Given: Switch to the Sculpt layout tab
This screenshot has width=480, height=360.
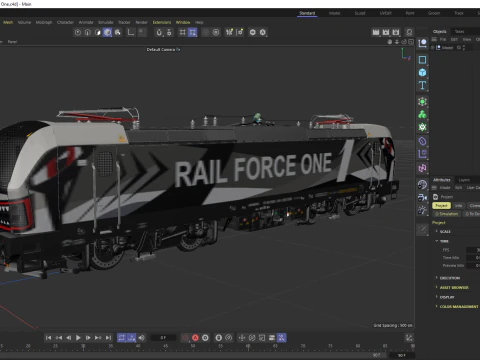Looking at the screenshot, I should coord(360,13).
